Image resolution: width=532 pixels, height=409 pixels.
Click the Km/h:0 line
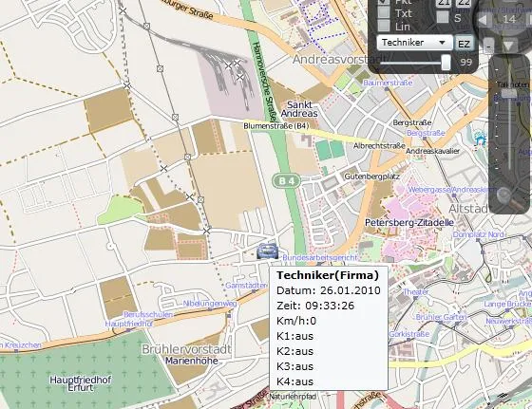pos(296,321)
